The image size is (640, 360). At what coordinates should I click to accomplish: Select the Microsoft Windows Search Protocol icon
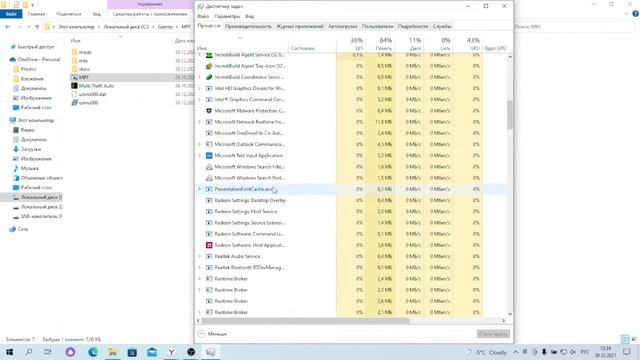tap(209, 178)
